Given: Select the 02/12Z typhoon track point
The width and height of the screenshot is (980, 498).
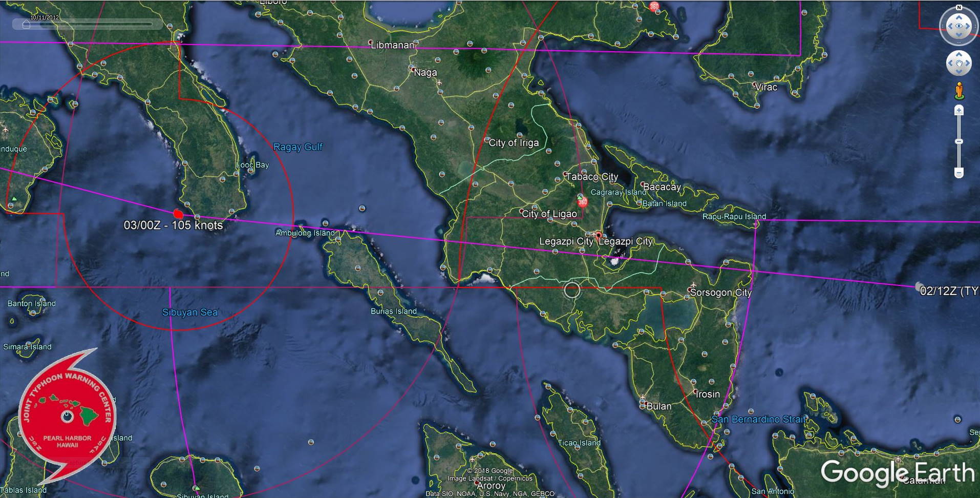Looking at the screenshot, I should [x=919, y=286].
